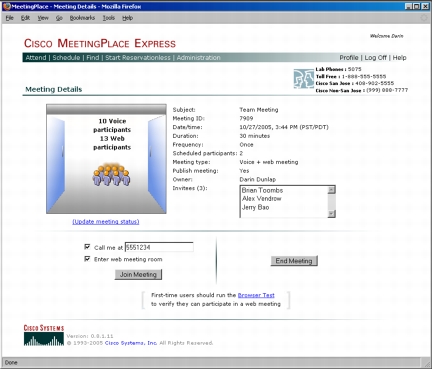
Task: Open the File menu
Action: tap(10, 18)
